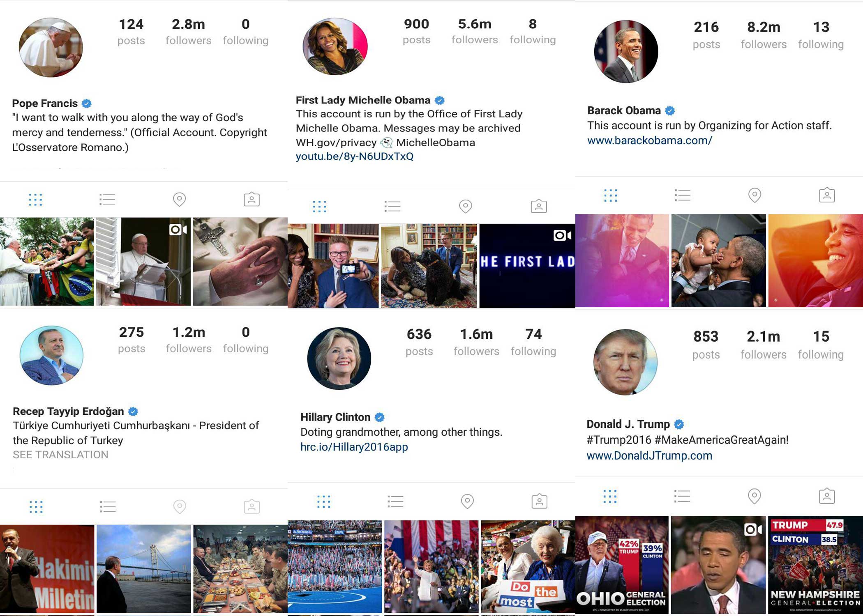Image resolution: width=863 pixels, height=616 pixels.
Task: Click SEE TRANSLATION under Erdoğan bio
Action: tap(60, 455)
